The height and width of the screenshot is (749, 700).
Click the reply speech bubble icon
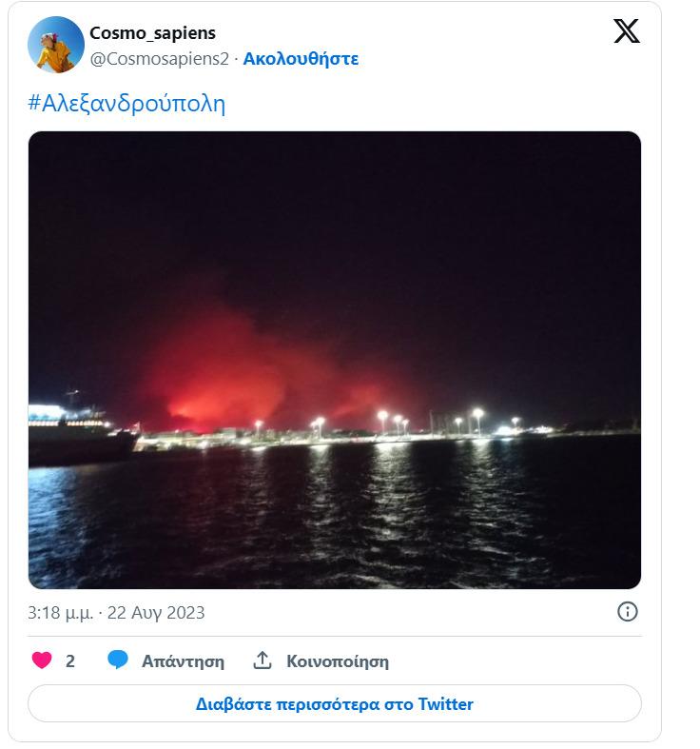[118, 660]
